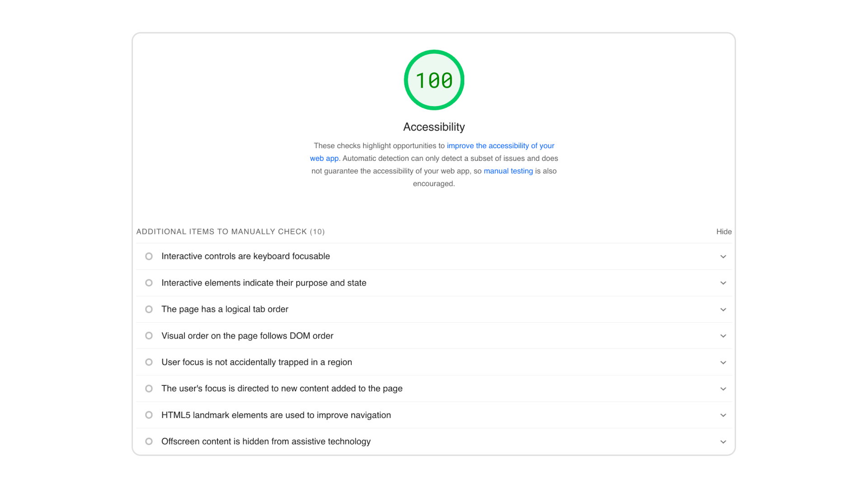The width and height of the screenshot is (868, 488).
Task: Expand 'Interactive controls are keyboard focusable' chevron
Action: [723, 257]
